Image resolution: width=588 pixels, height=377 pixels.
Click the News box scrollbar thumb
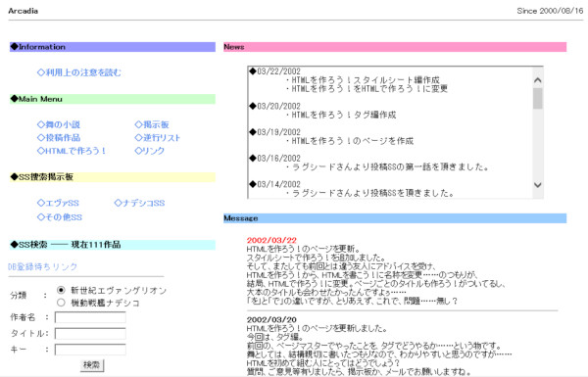coord(538,99)
